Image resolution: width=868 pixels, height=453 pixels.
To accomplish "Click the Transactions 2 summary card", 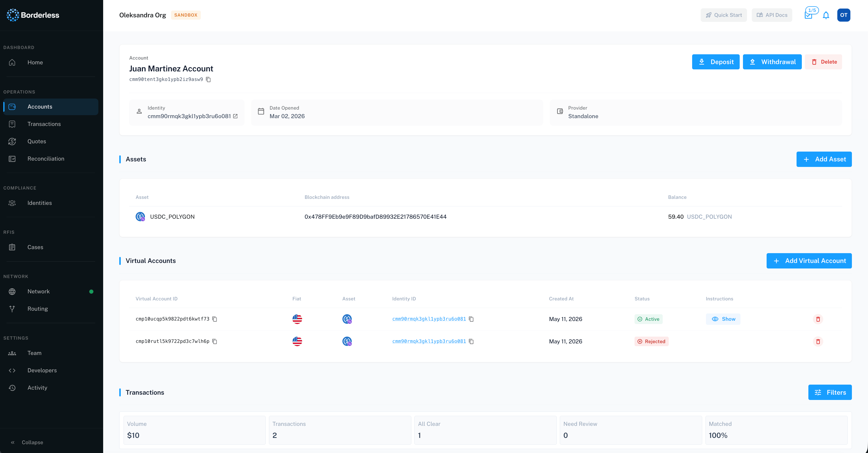I will pyautogui.click(x=340, y=430).
